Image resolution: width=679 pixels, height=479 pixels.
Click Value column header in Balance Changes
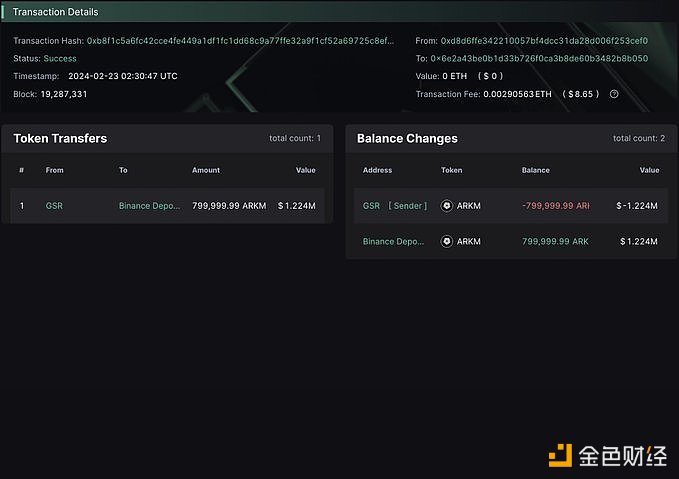[x=650, y=170]
